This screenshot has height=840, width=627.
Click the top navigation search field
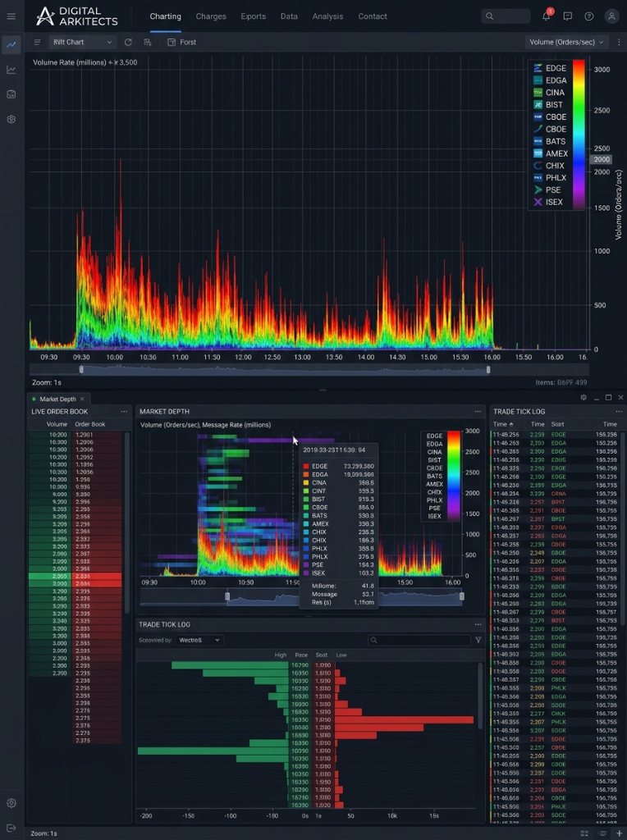(506, 16)
